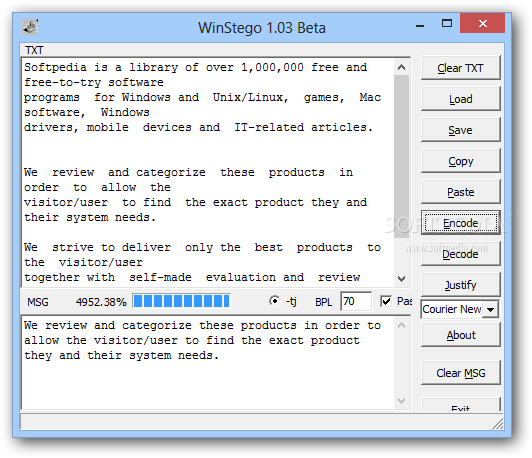Click the MSG text 'We review and categorize'
This screenshot has height=458, width=532.
108,325
